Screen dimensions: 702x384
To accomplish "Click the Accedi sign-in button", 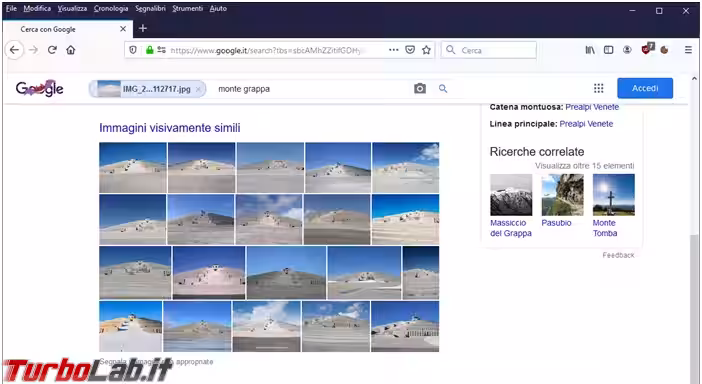I will [x=645, y=88].
